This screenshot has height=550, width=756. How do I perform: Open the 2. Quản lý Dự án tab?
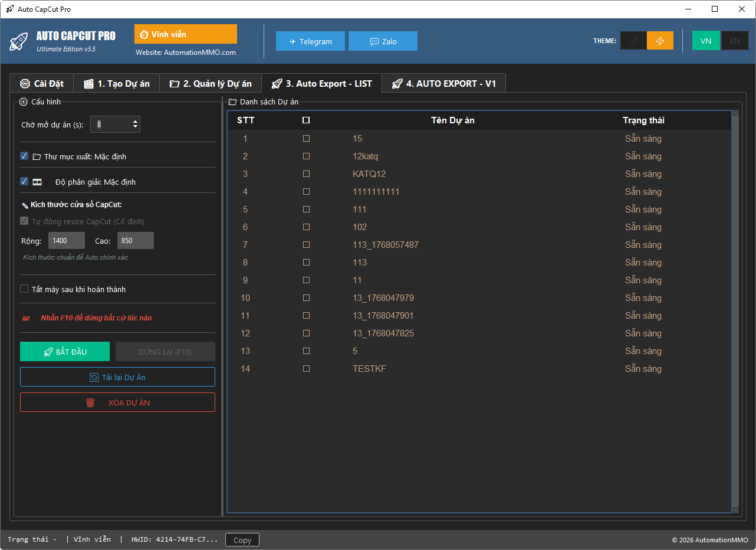tap(211, 83)
